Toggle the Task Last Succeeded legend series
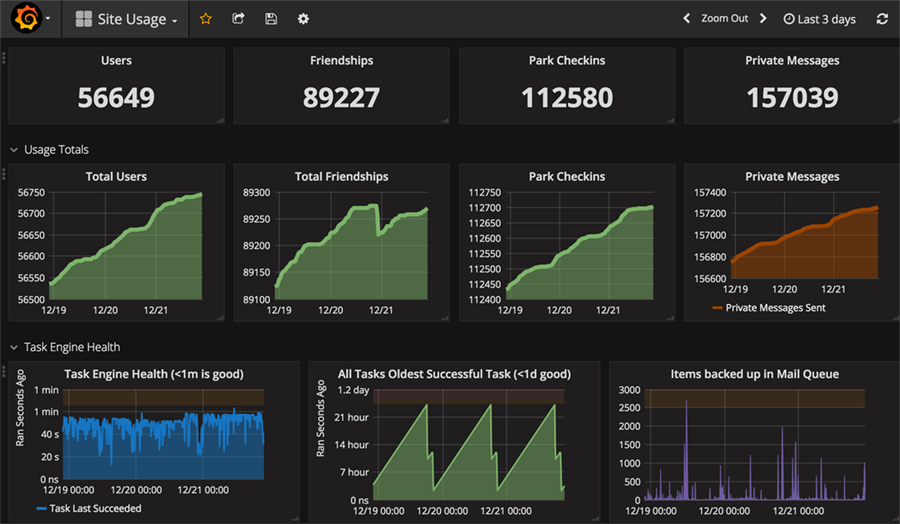 pos(95,508)
